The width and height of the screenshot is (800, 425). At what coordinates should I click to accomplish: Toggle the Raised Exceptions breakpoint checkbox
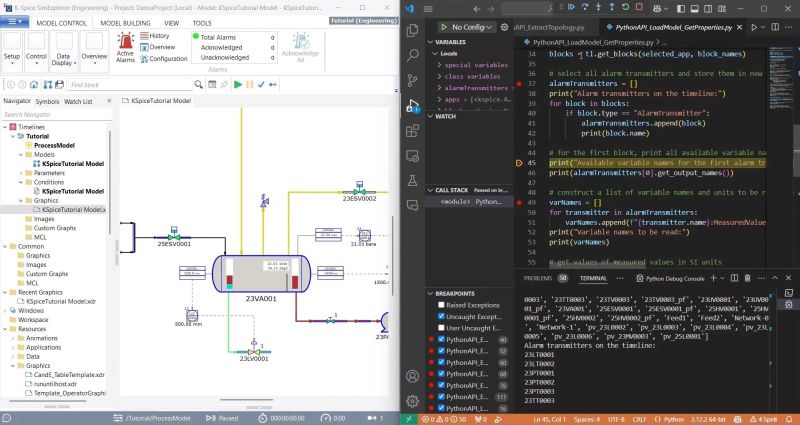pyautogui.click(x=439, y=304)
